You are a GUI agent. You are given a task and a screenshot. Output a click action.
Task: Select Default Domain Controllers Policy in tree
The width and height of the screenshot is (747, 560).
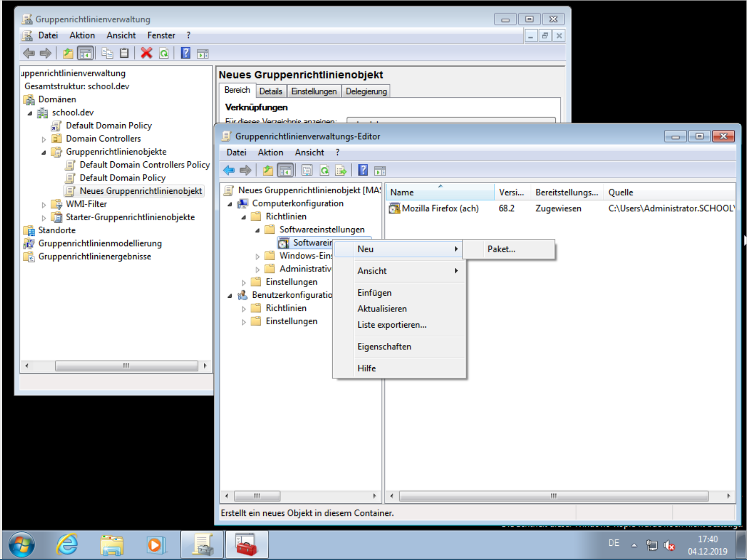pyautogui.click(x=144, y=165)
